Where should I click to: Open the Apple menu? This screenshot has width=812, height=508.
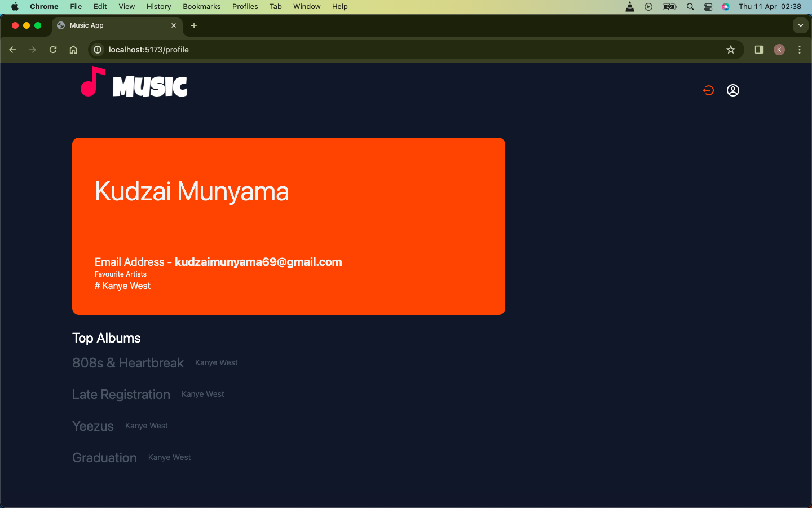[15, 7]
